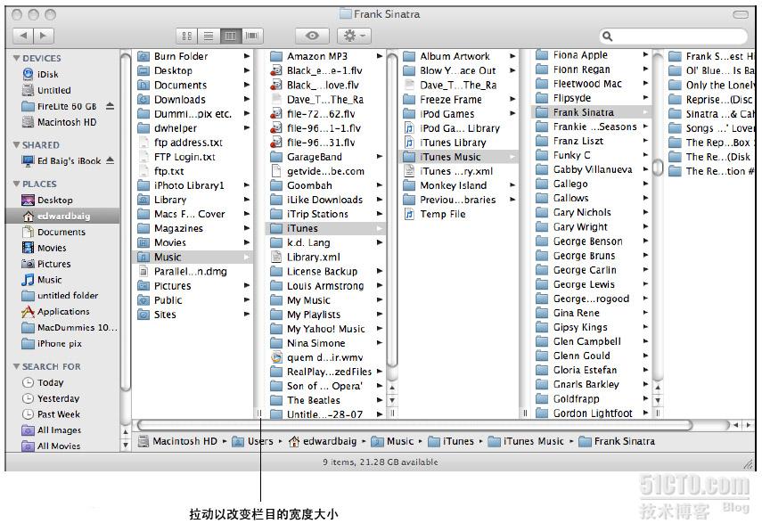
Task: Click the artists column scrollbar thumb
Action: (x=658, y=168)
